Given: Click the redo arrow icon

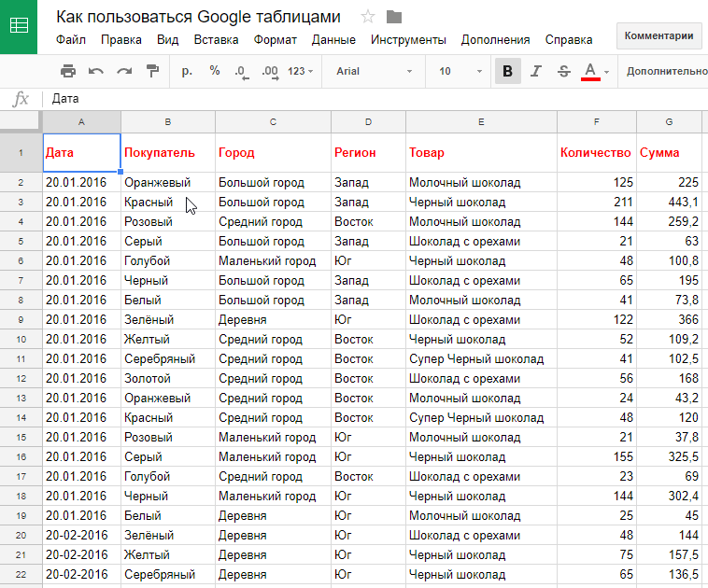Looking at the screenshot, I should click(x=124, y=71).
